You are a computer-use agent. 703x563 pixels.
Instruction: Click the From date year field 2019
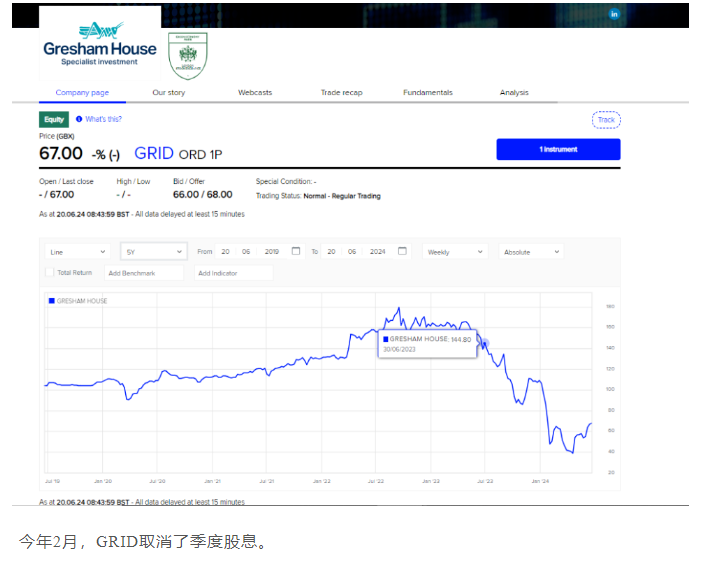point(272,251)
